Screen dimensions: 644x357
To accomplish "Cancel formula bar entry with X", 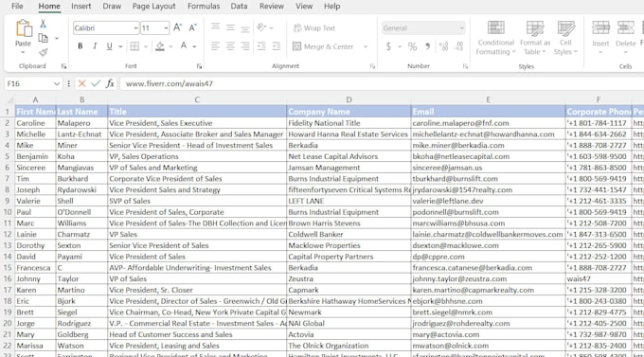I will click(x=81, y=83).
